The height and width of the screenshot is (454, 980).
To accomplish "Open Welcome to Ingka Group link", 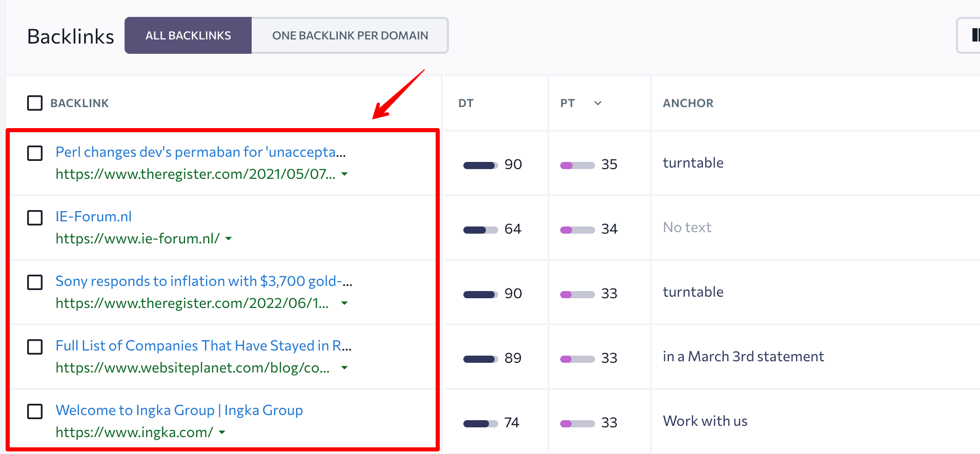I will pos(179,410).
